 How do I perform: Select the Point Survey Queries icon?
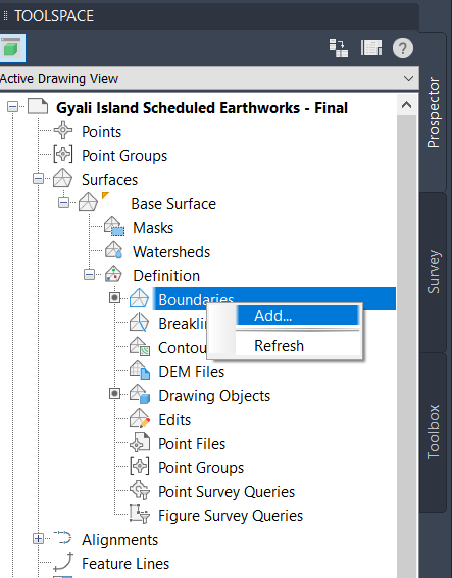(140, 491)
